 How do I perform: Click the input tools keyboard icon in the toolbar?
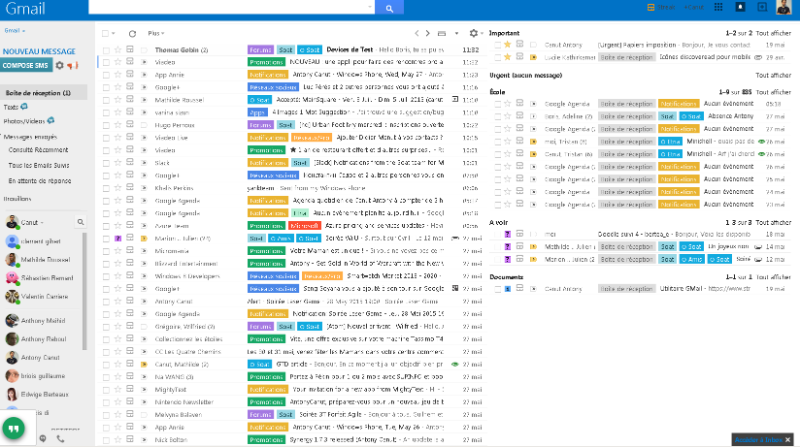click(442, 34)
